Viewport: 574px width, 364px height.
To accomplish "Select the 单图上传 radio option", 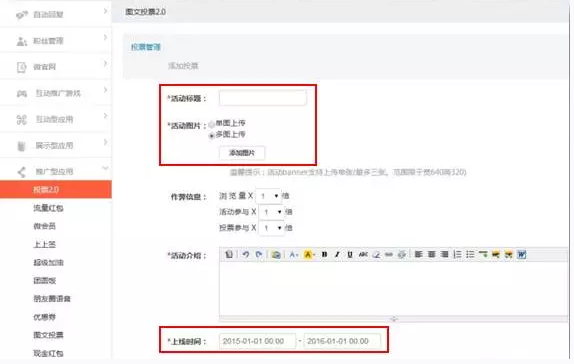I will pyautogui.click(x=211, y=125).
